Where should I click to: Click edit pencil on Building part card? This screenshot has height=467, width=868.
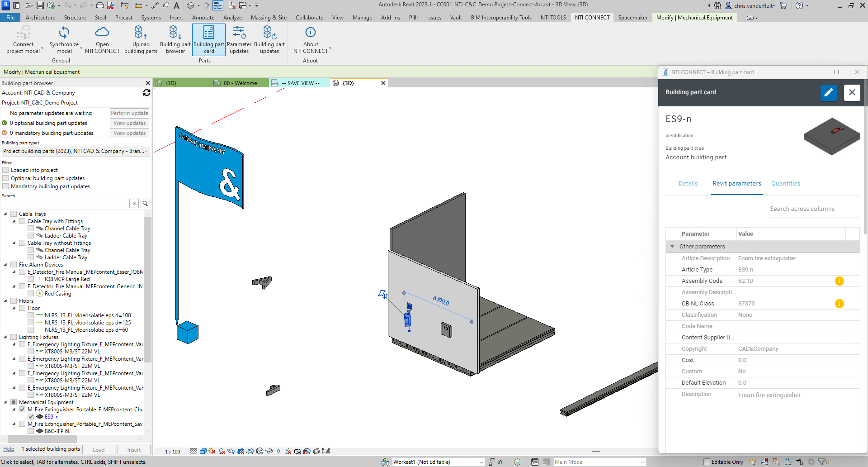tap(829, 92)
